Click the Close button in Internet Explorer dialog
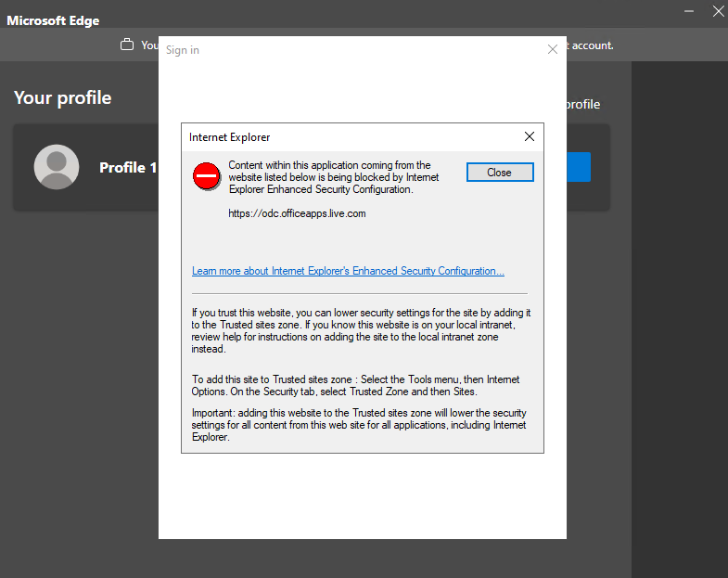Viewport: 728px width, 578px height. pyautogui.click(x=500, y=173)
